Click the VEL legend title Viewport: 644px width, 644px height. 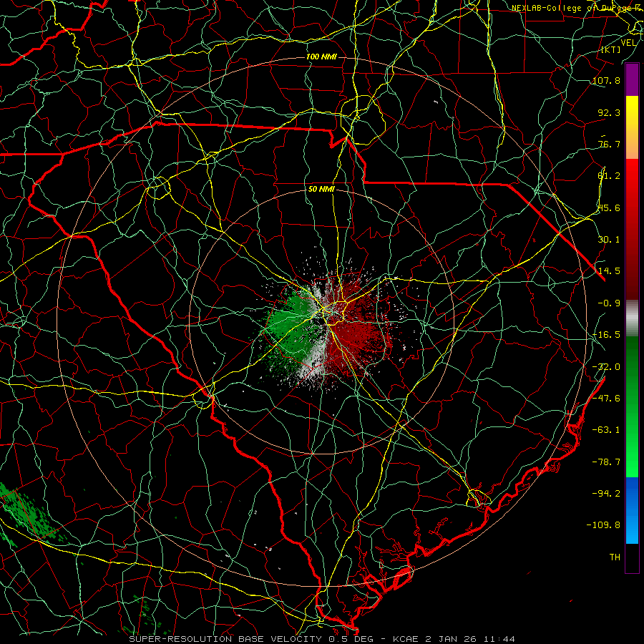coord(628,43)
